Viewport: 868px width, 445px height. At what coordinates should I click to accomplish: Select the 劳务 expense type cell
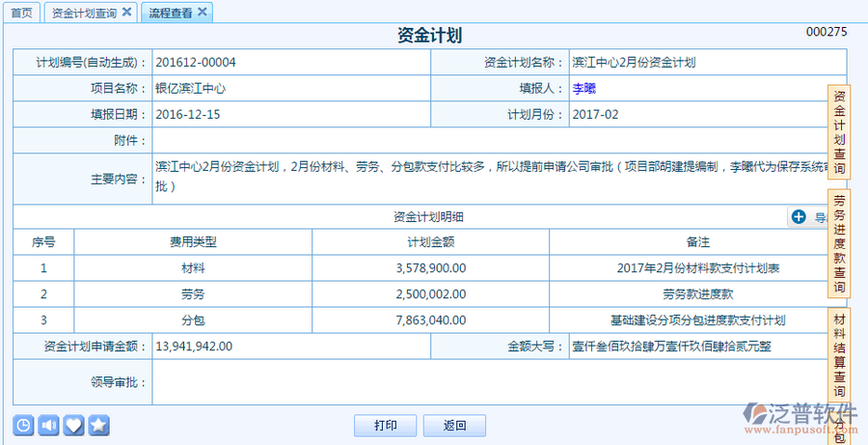tap(193, 294)
